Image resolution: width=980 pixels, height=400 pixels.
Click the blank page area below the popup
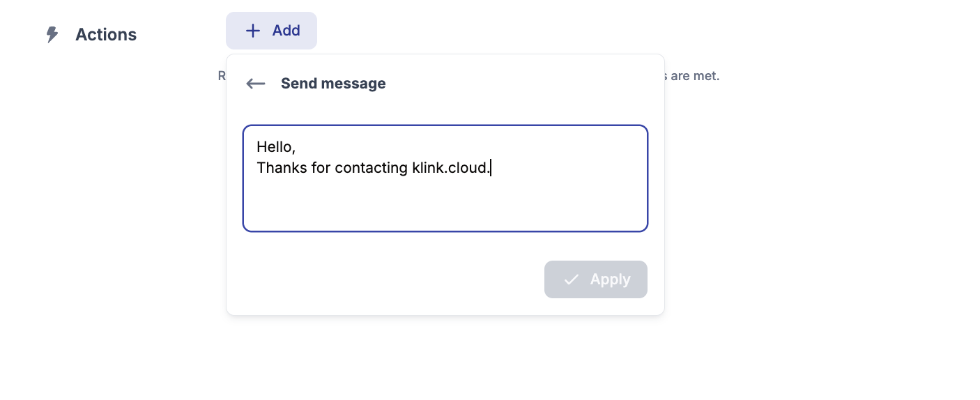[445, 359]
